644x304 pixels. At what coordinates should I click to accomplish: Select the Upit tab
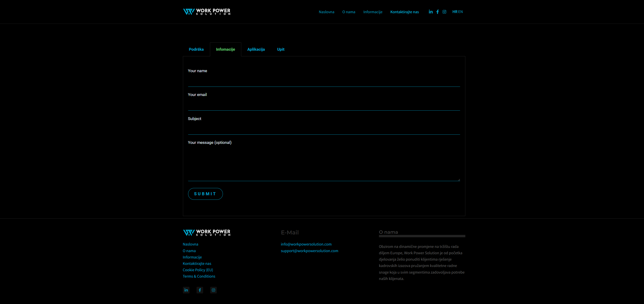pyautogui.click(x=281, y=49)
